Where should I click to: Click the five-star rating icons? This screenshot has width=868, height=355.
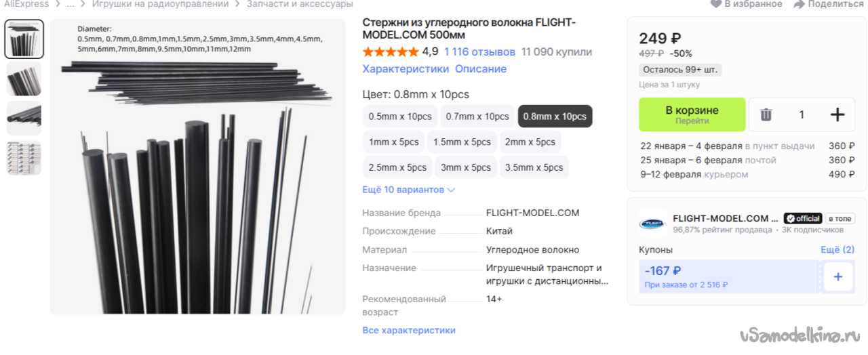pos(391,52)
